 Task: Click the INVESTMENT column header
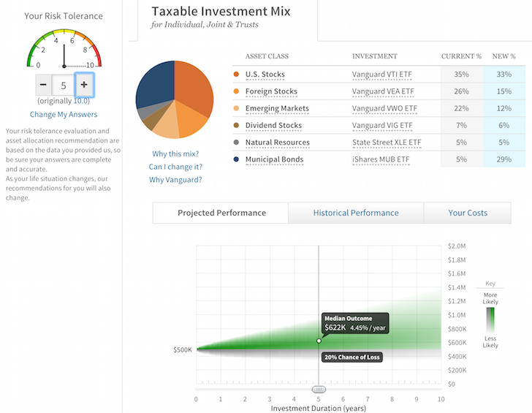[x=375, y=56]
